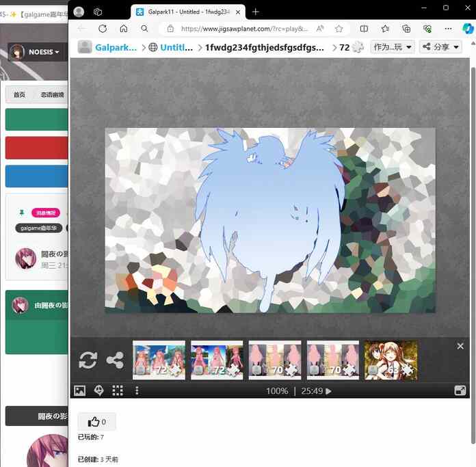Screen dimensions: 476x467
Task: Click galgame嘉年华 tag in background window
Action: click(38, 228)
